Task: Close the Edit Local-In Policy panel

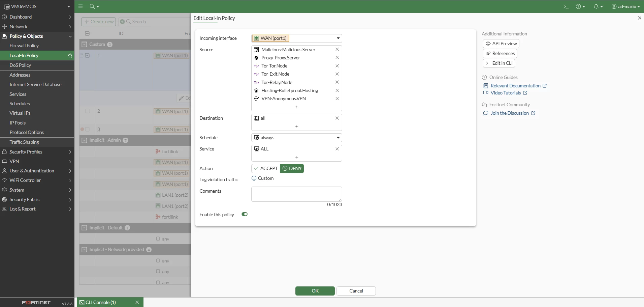Action: pyautogui.click(x=639, y=18)
